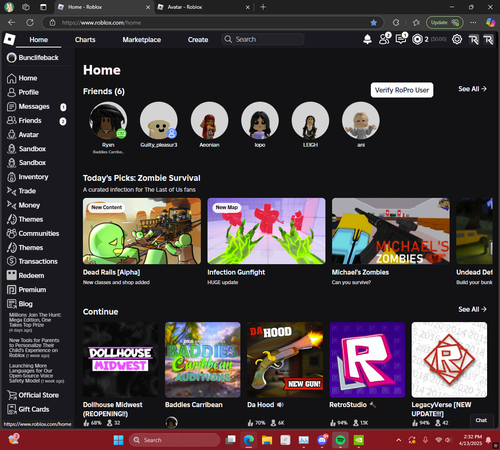The image size is (500, 450).
Task: Open friend requests icon in top bar
Action: pos(384,39)
